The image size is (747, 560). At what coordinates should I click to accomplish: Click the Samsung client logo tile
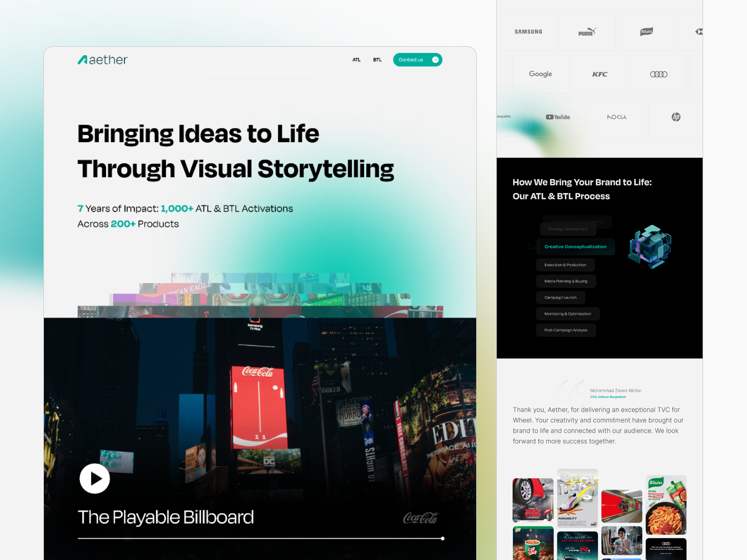(x=528, y=32)
